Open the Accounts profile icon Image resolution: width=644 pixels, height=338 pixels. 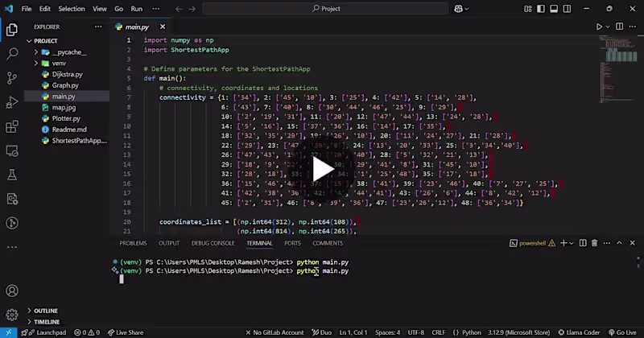coord(12,291)
